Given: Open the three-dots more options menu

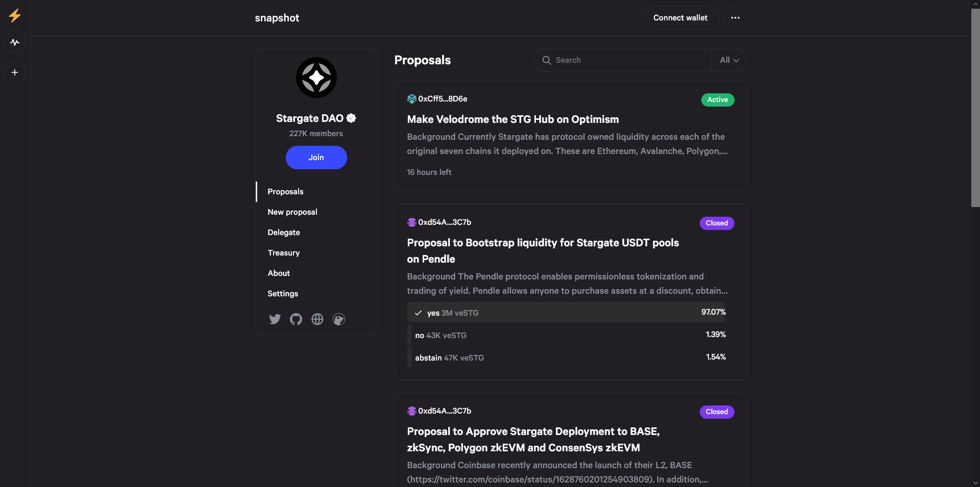Looking at the screenshot, I should [x=735, y=18].
